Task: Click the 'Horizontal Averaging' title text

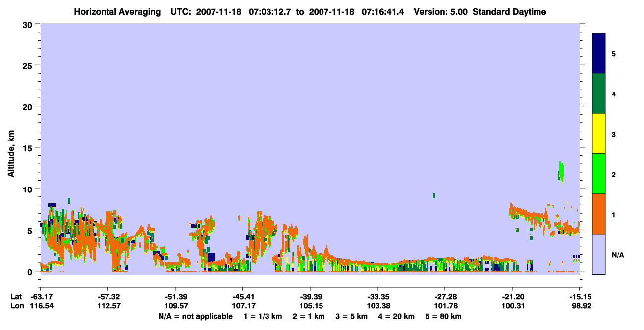Action: click(117, 12)
